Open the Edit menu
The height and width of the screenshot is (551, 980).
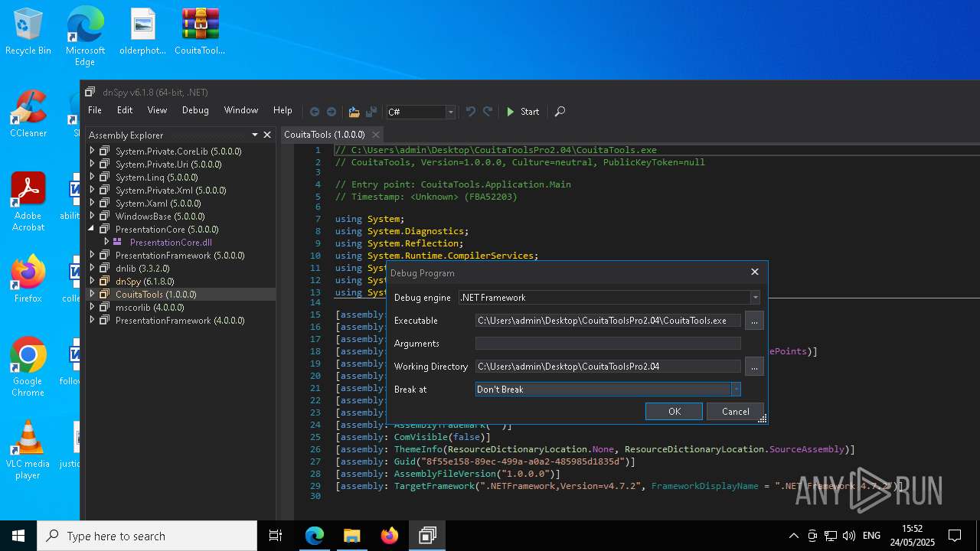coord(125,110)
